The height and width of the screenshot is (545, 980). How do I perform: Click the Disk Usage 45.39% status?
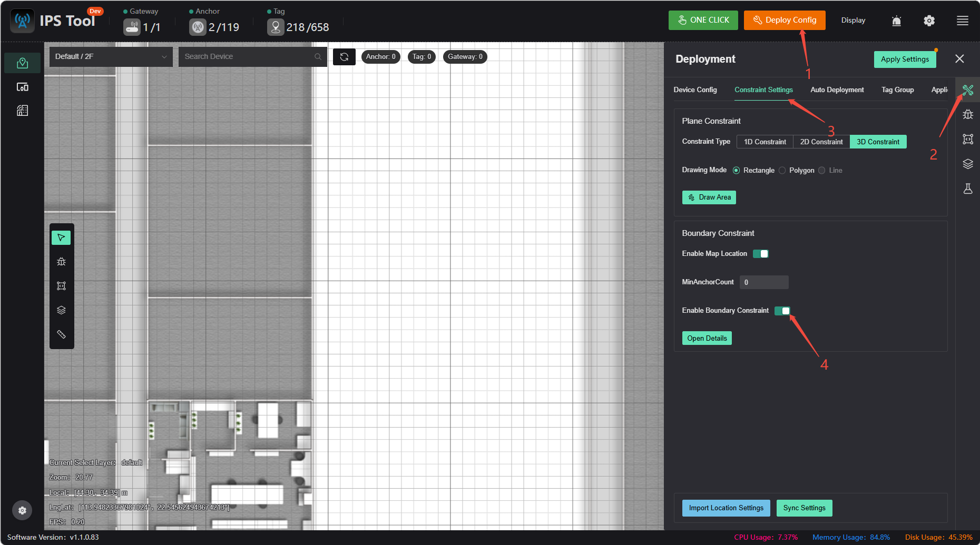click(x=938, y=538)
